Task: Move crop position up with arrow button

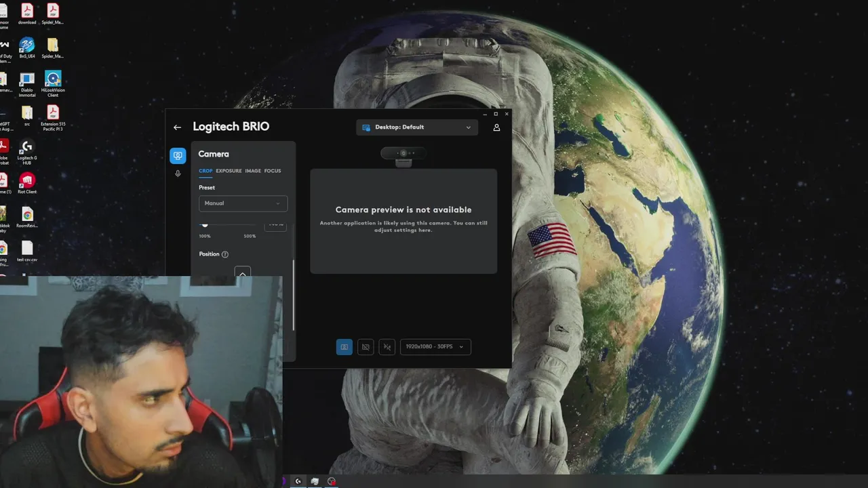Action: click(243, 272)
